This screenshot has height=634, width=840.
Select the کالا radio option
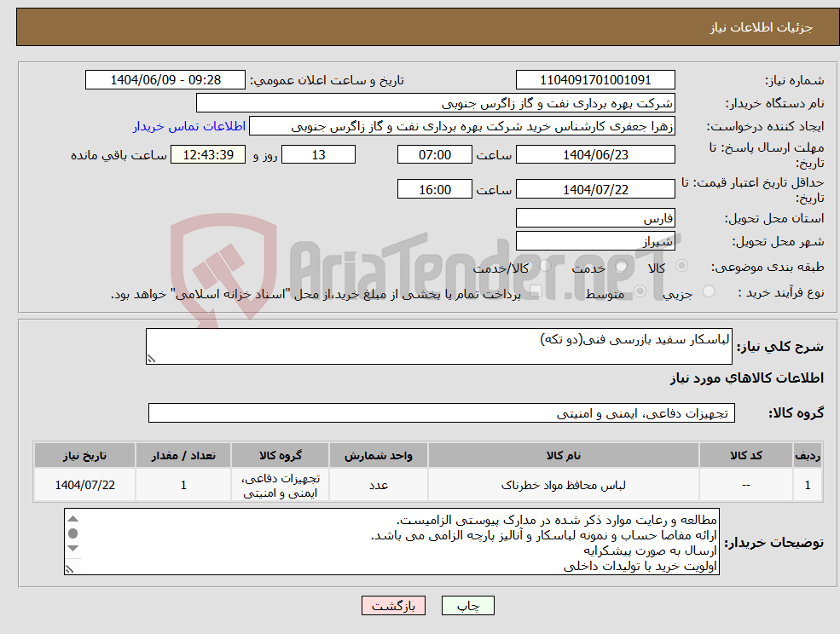[681, 264]
